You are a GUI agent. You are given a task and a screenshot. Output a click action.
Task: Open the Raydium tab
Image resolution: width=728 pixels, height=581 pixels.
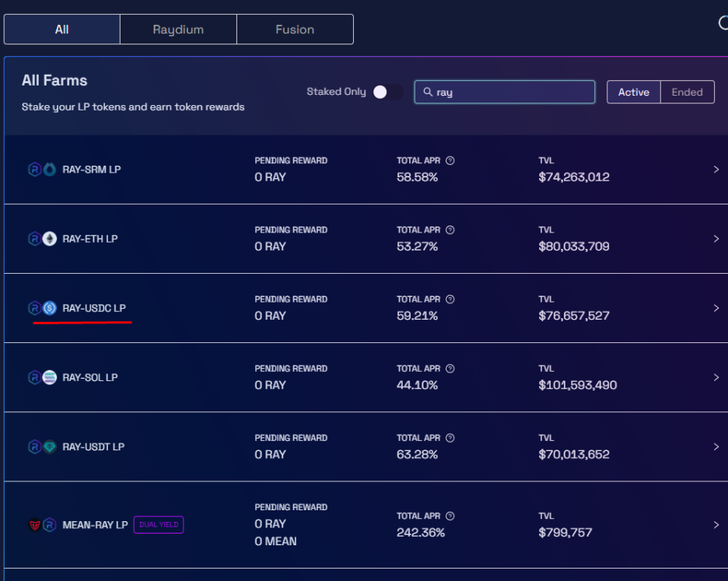178,30
